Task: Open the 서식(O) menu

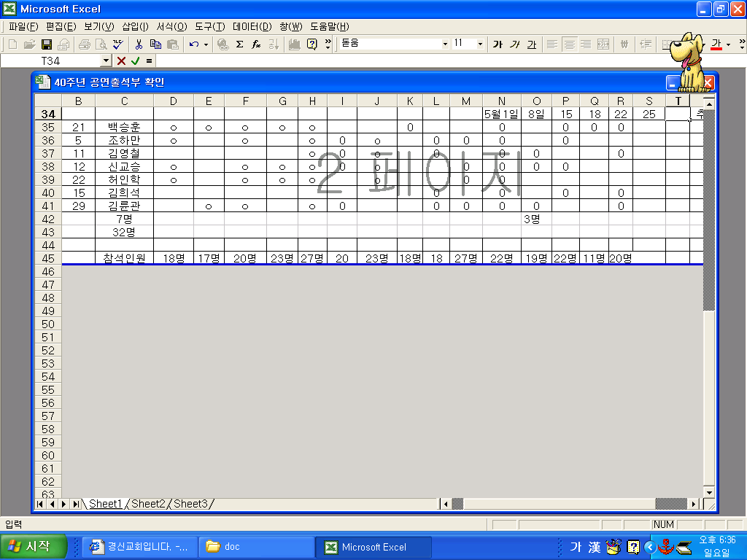Action: tap(171, 26)
